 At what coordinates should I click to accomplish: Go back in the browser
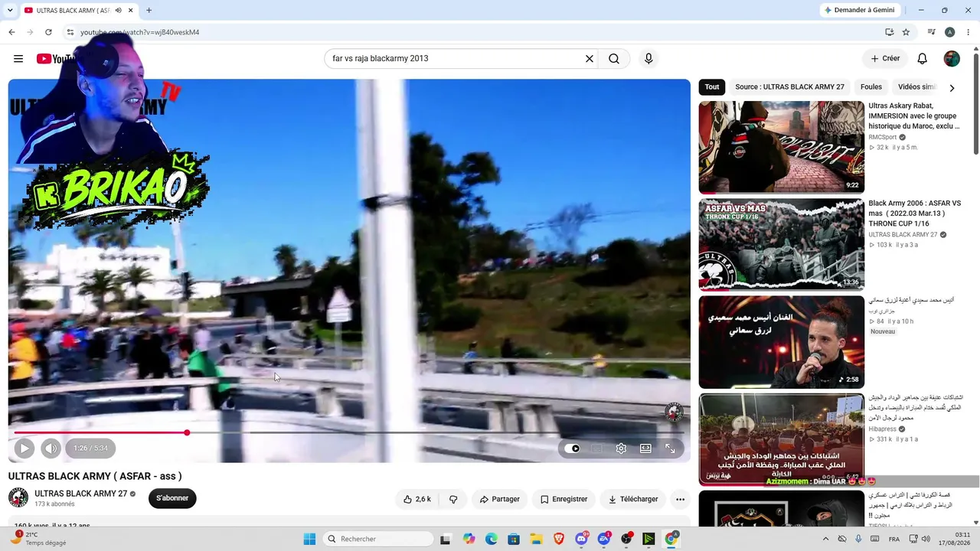[x=11, y=32]
